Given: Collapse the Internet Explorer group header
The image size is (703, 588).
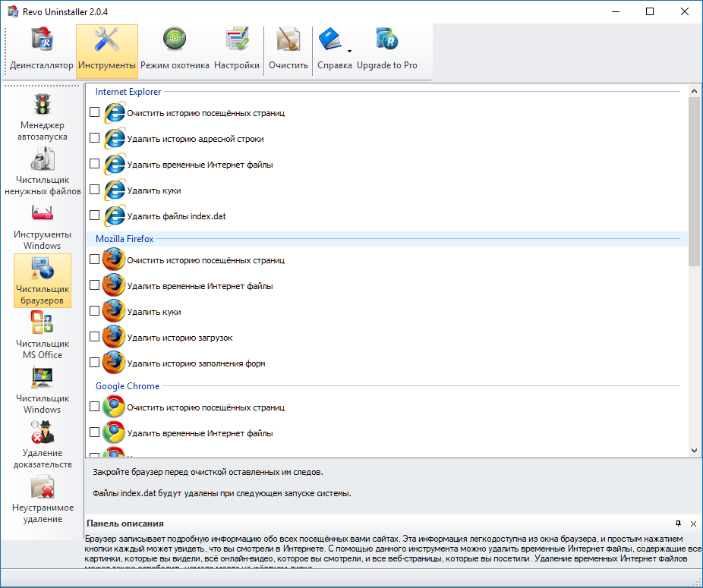Looking at the screenshot, I should 128,92.
